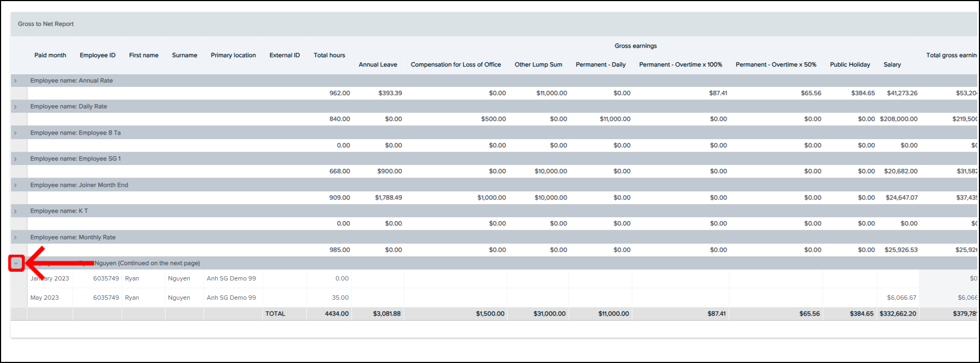Image resolution: width=980 pixels, height=363 pixels.
Task: Click the Total hours column header
Action: (x=329, y=55)
